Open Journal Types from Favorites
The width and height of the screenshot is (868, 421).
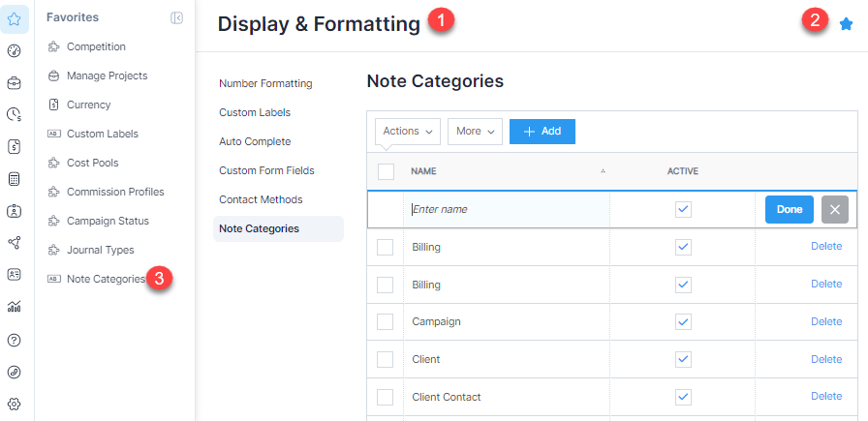[100, 250]
